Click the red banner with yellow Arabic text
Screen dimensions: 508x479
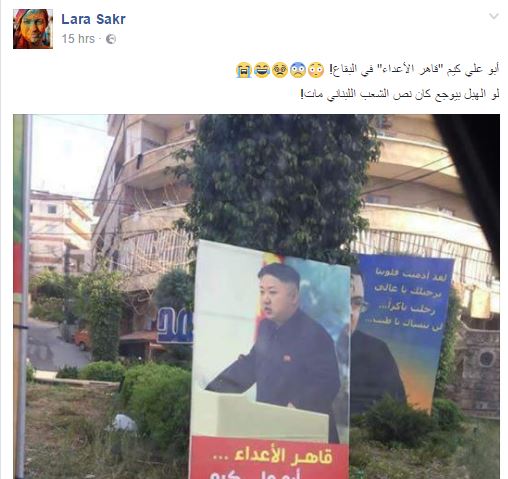269,459
